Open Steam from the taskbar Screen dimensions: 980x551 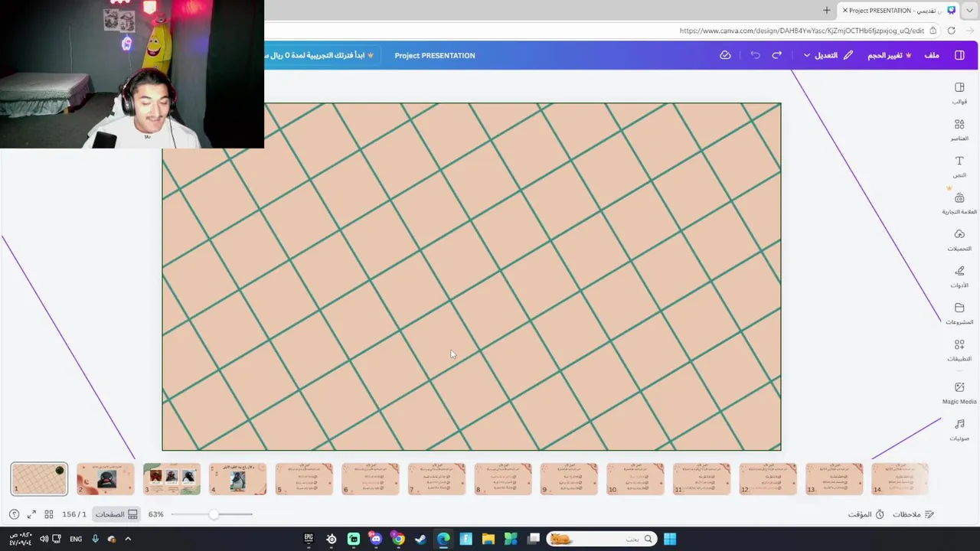click(420, 539)
